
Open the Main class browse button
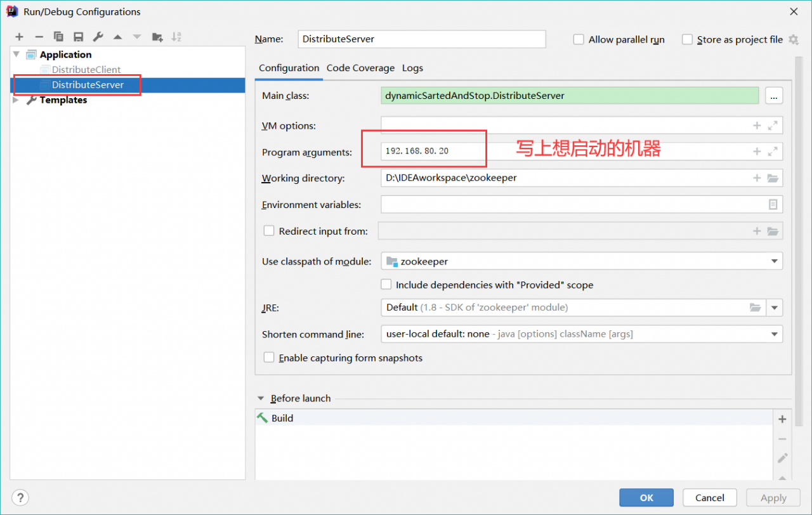click(x=774, y=96)
